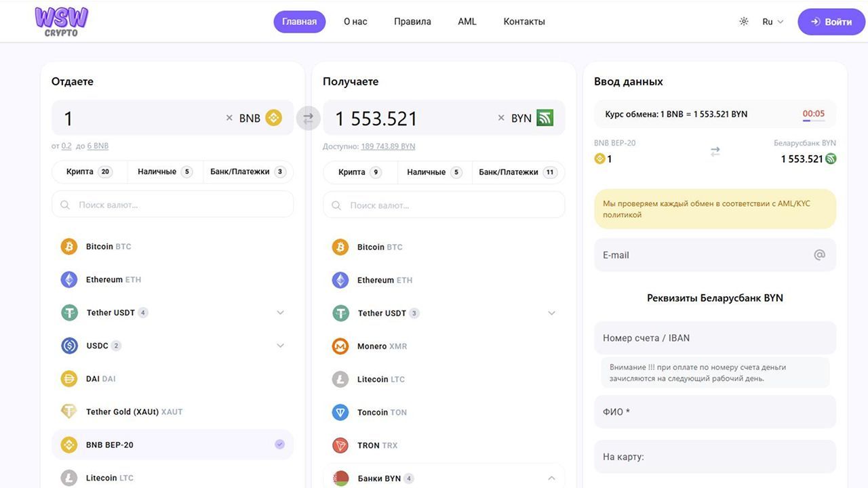Collapse the Банки BYN group
Viewport: 868px width, 488px height.
coord(551,478)
